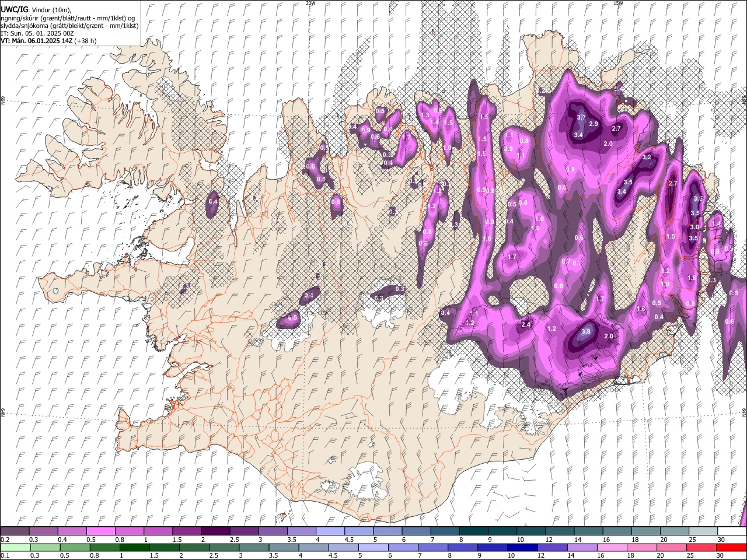Click the 3.8 precipitation value on the map
Screen dimensions: 747x560
(586, 331)
